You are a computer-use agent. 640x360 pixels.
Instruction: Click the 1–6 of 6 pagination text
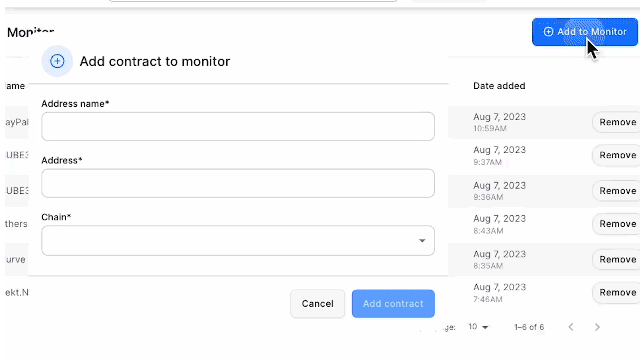point(529,327)
